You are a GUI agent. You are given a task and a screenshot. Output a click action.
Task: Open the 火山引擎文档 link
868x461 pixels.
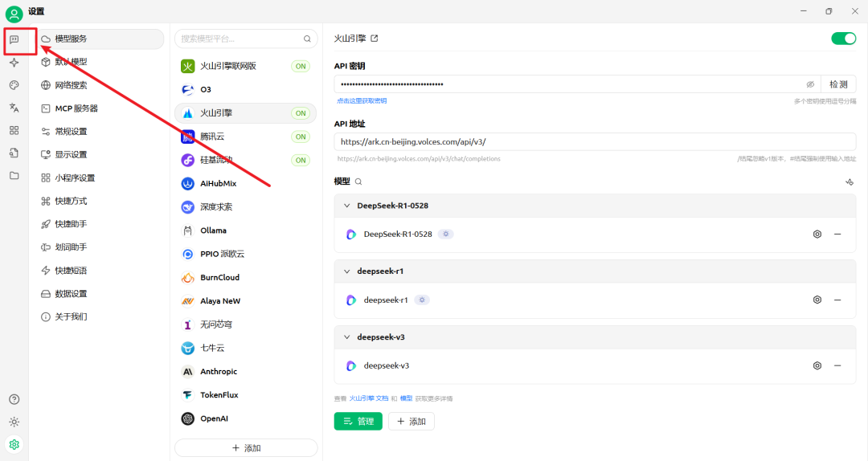pyautogui.click(x=369, y=398)
